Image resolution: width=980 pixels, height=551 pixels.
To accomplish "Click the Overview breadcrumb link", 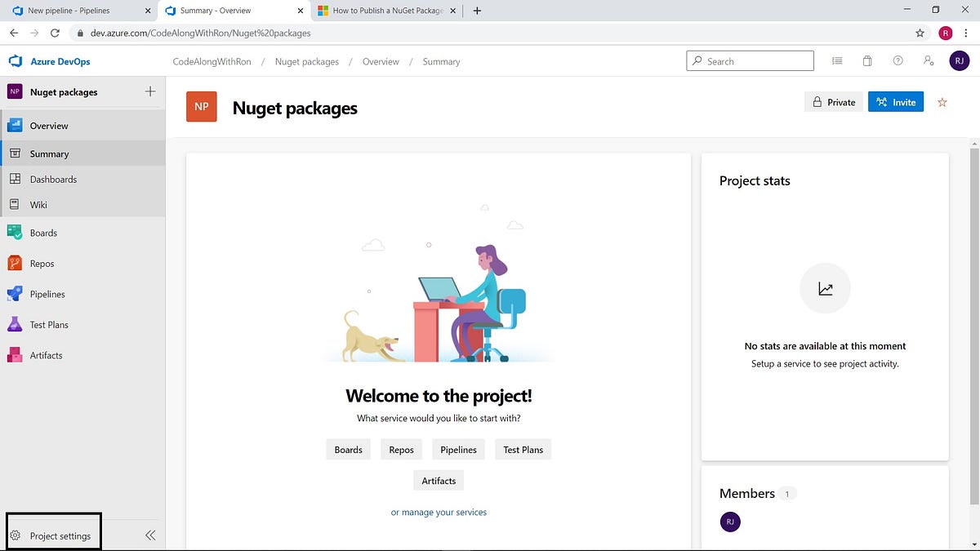I will (x=381, y=61).
